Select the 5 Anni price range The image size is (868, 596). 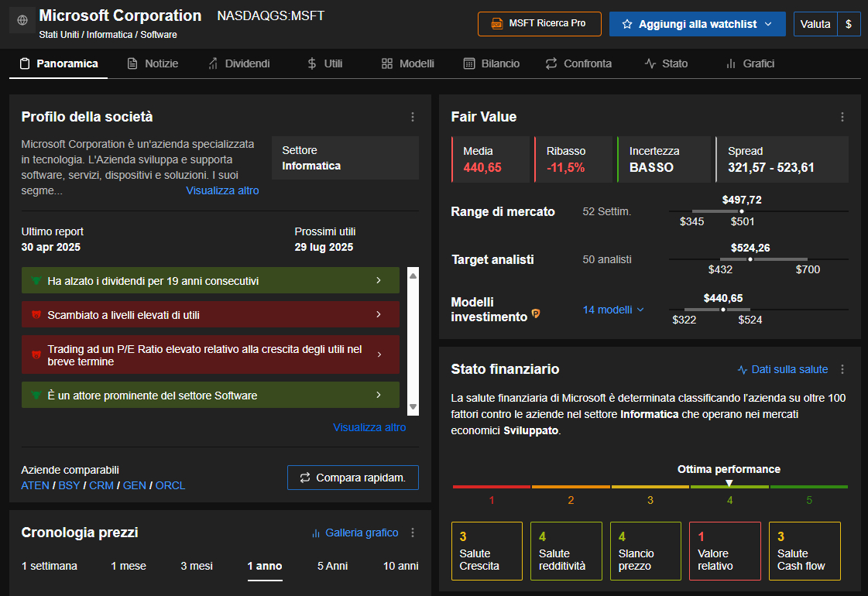pos(332,566)
